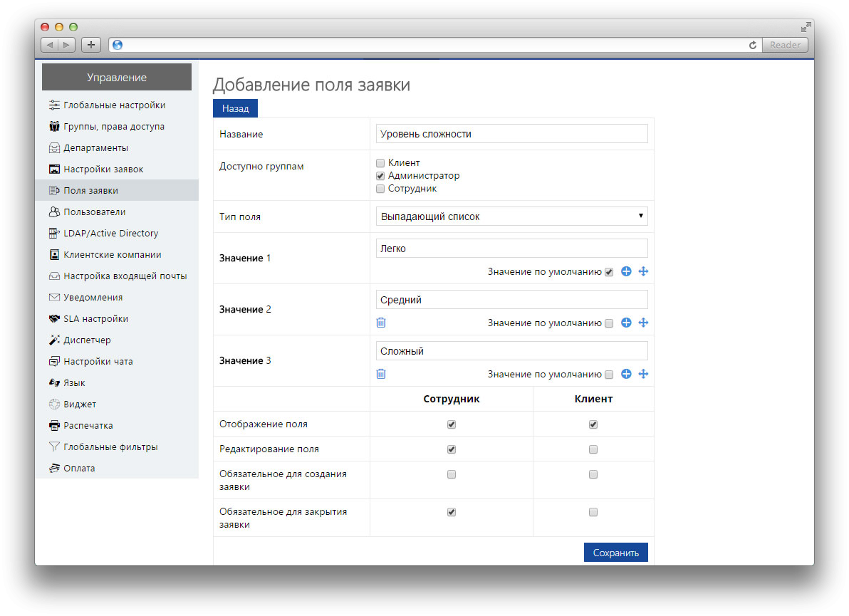The image size is (849, 616).
Task: Click the Departments icon in the sidebar
Action: click(54, 148)
